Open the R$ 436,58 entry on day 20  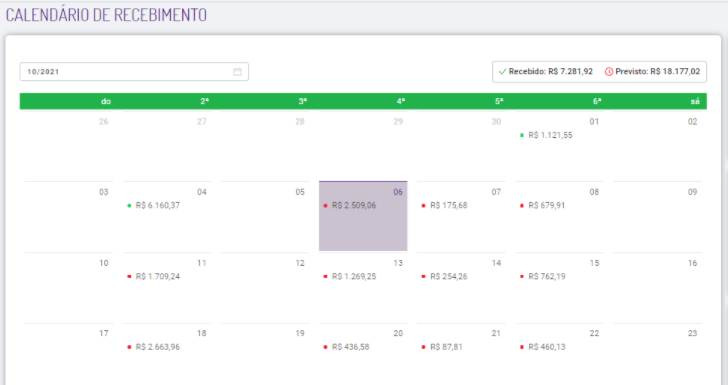[x=351, y=347]
